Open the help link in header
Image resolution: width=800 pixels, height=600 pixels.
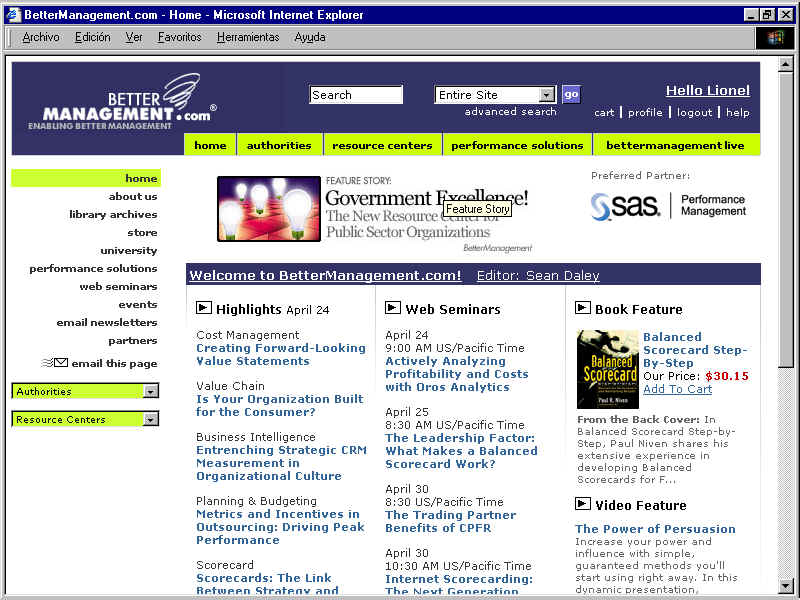pos(738,113)
